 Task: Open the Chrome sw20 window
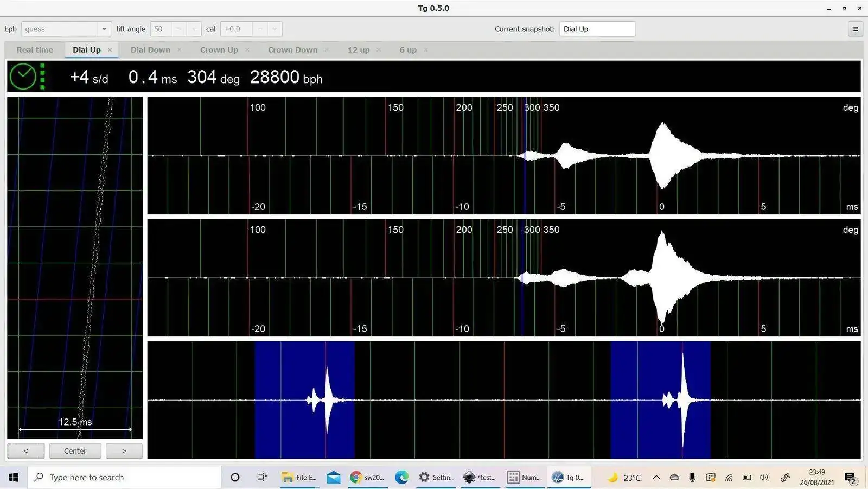[x=367, y=477]
